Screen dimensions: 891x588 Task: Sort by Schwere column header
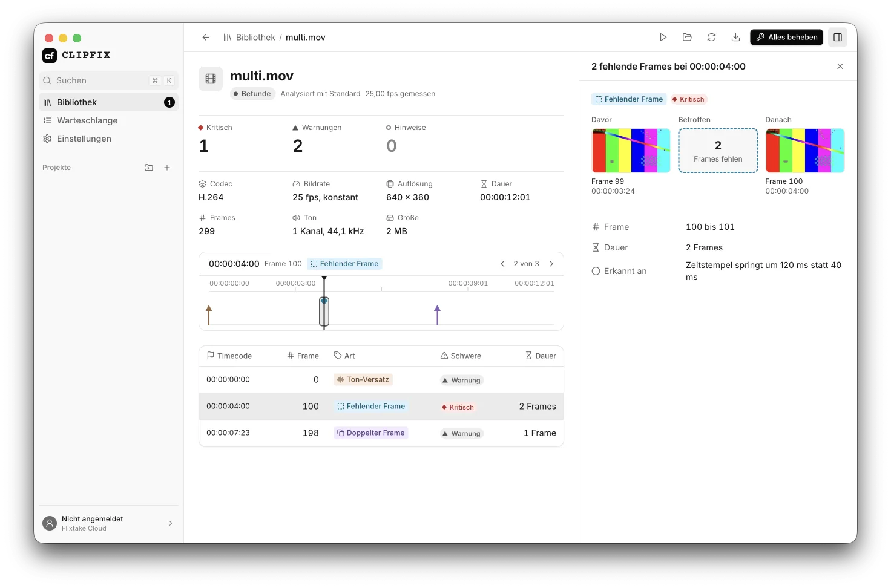pos(461,356)
